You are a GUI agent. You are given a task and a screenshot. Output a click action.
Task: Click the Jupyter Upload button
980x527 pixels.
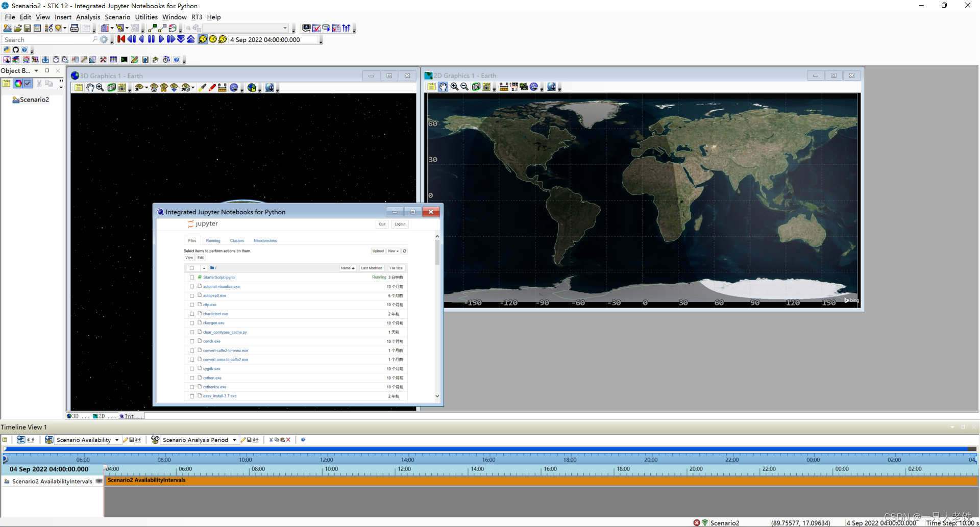tap(378, 251)
